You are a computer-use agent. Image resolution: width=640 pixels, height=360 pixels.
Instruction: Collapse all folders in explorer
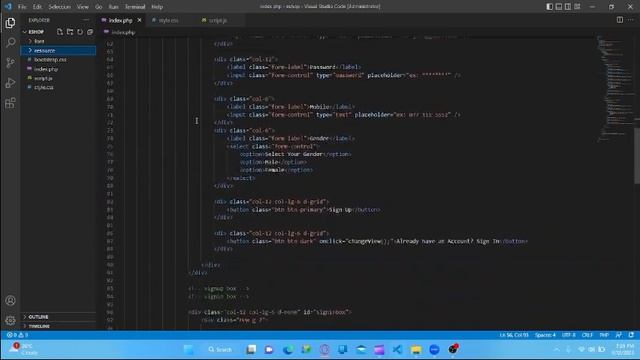point(90,31)
